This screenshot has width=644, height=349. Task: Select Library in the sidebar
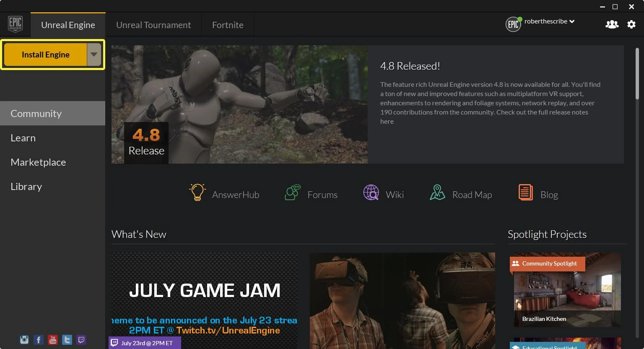(52, 186)
